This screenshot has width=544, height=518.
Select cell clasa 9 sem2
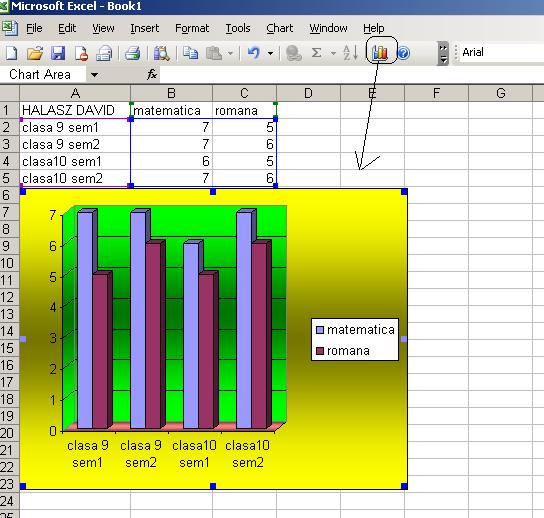[x=75, y=144]
